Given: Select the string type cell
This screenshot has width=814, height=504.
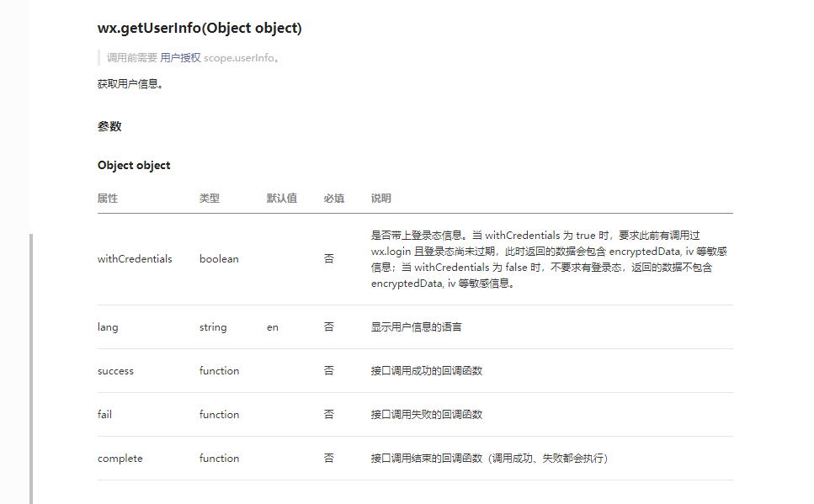Looking at the screenshot, I should [x=213, y=327].
